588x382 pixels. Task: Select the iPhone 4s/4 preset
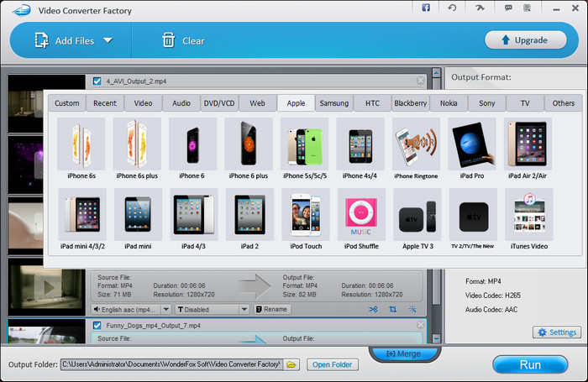360,149
